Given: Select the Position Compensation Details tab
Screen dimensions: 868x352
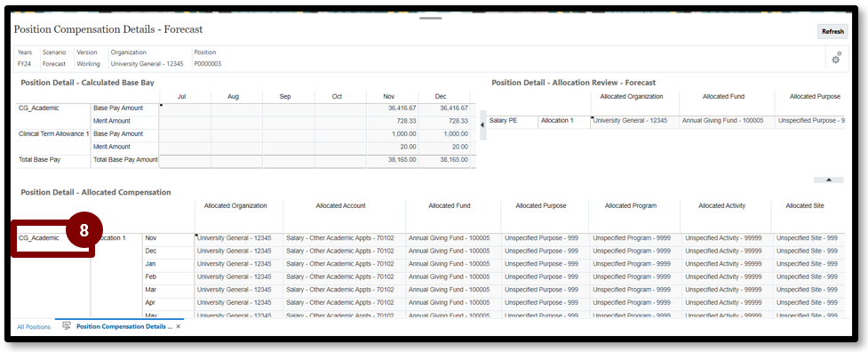Looking at the screenshot, I should pos(124,326).
